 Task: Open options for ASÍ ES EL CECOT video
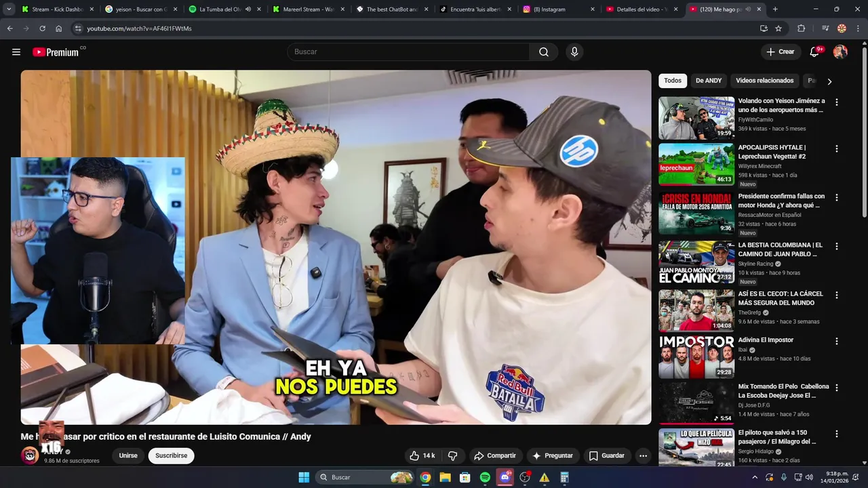coord(836,295)
